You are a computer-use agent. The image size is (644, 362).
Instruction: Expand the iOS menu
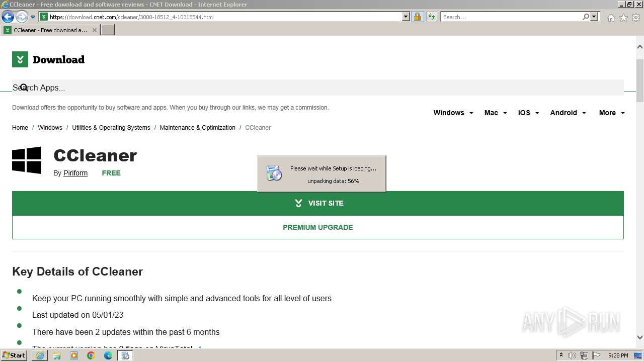[x=529, y=113]
